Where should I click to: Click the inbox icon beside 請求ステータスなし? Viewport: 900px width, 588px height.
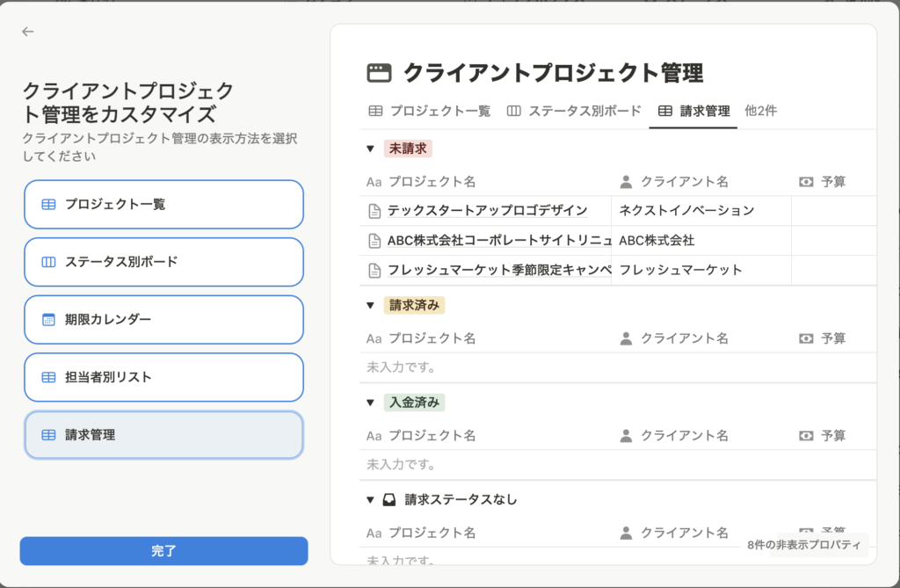[389, 500]
